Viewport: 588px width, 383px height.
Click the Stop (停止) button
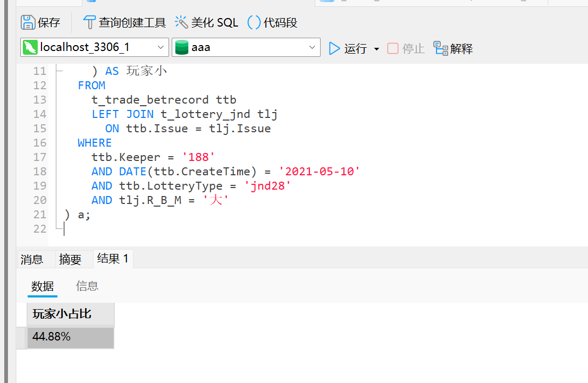(x=406, y=48)
